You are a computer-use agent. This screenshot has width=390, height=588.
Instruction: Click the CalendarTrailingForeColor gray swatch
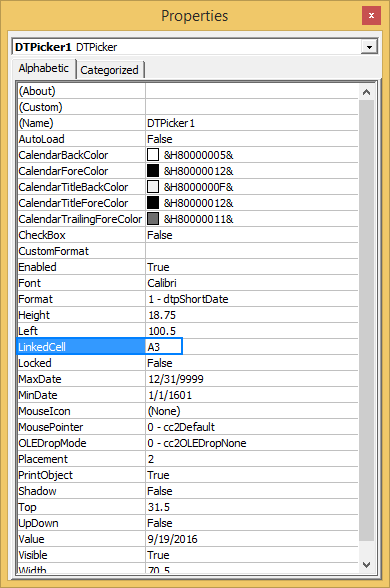(153, 219)
